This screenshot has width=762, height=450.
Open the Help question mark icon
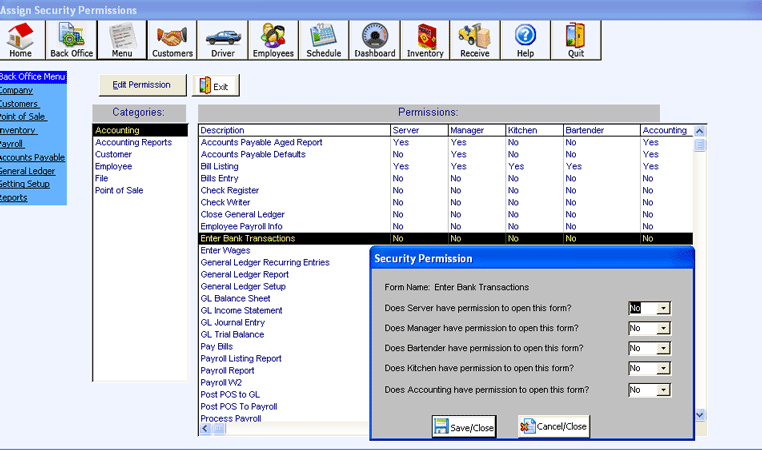pos(525,40)
